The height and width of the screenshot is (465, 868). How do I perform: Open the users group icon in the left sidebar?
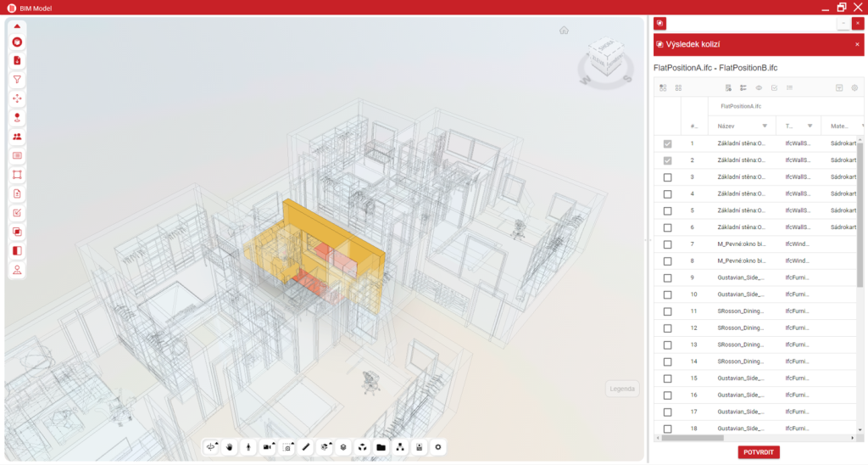pos(17,137)
